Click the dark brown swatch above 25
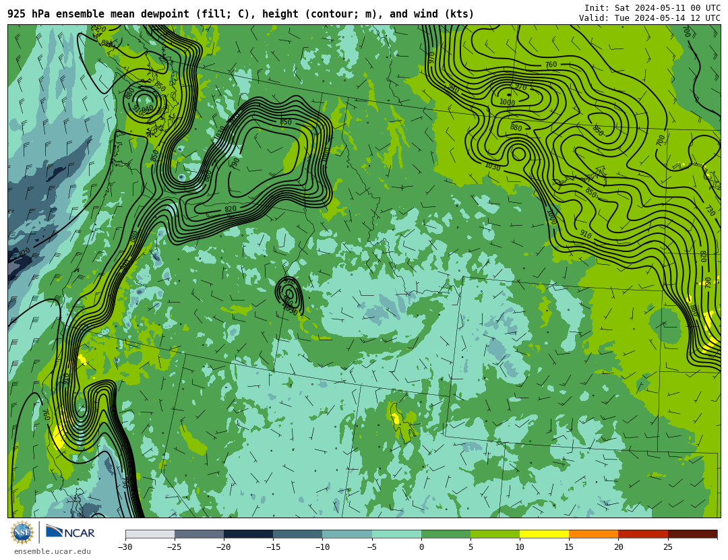 pos(692,534)
